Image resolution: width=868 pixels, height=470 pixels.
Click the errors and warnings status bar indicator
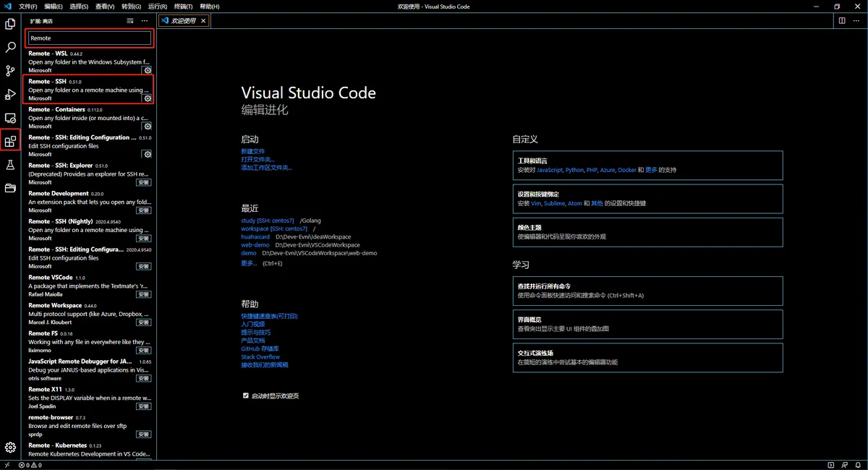click(30, 465)
